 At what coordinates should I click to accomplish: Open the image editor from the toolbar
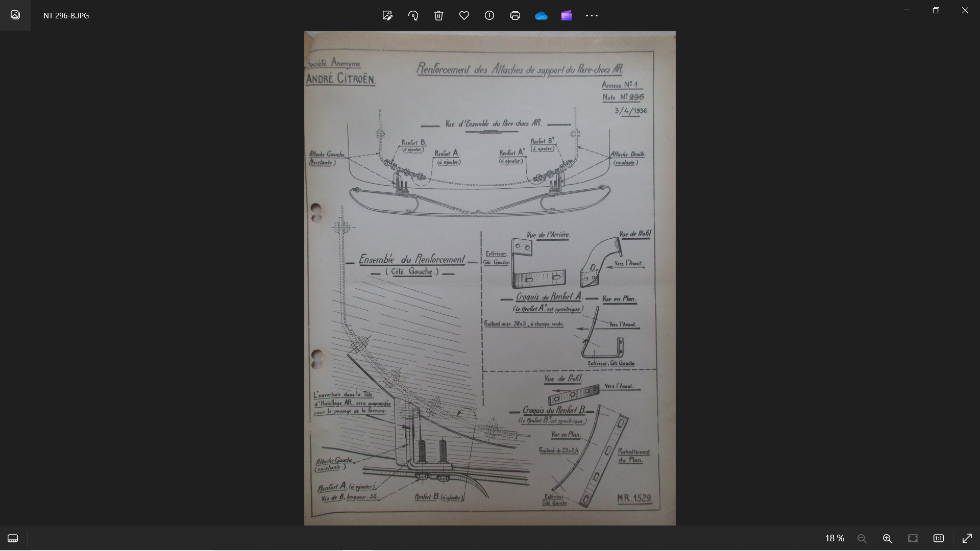387,15
